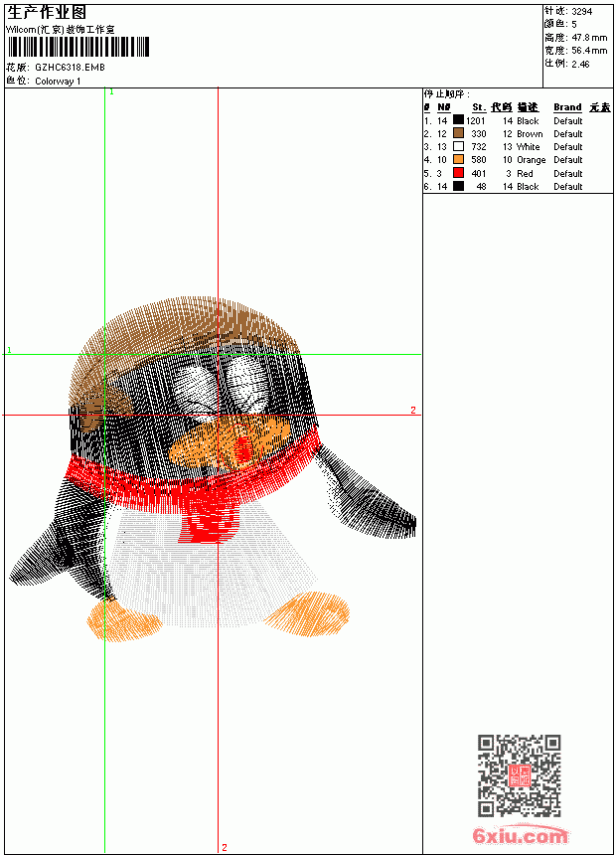This screenshot has width=616, height=855.
Task: Click the 'White' description text
Action: [529, 147]
